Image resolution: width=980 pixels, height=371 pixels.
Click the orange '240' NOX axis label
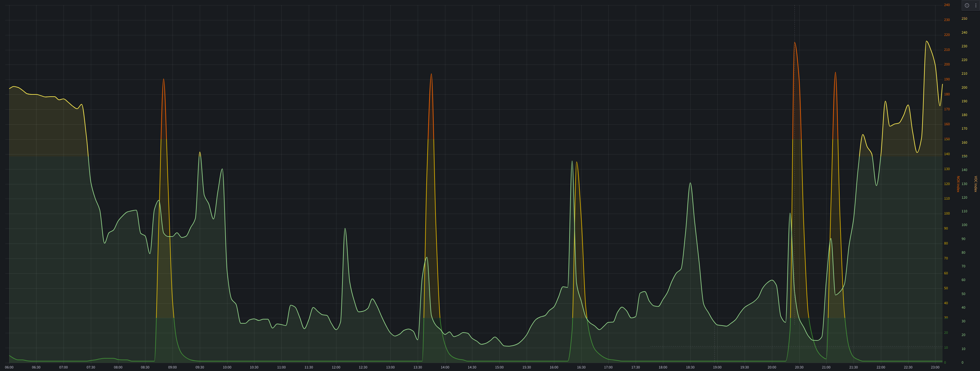click(x=947, y=5)
